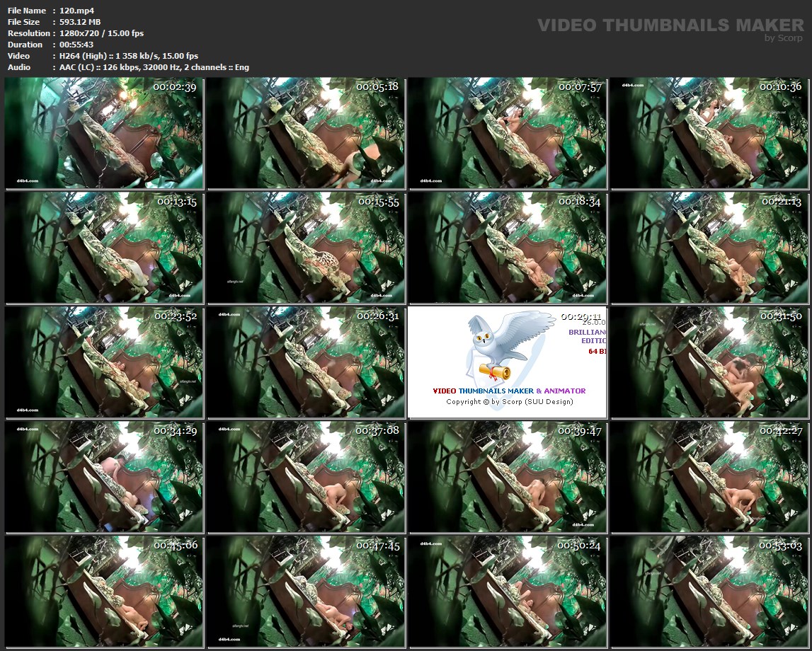Pick the thumbnail stamped 00:26:31
Image resolution: width=812 pixels, height=651 pixels.
pos(306,362)
